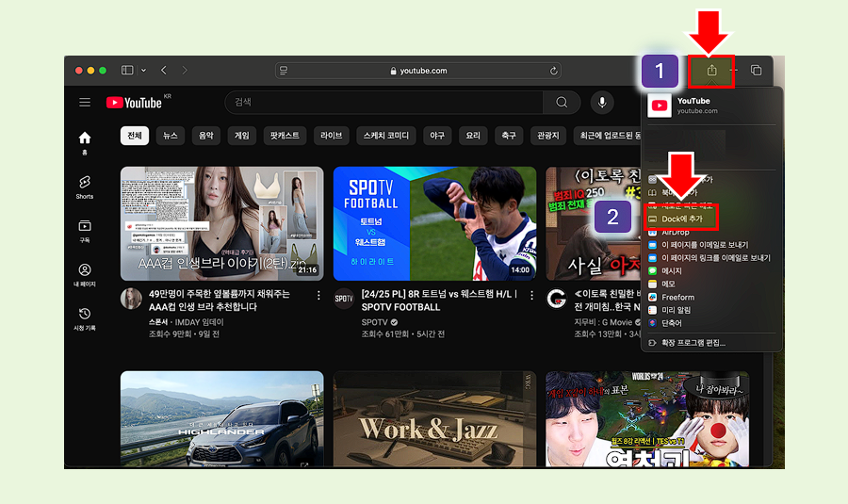Open the Highlander car video thumbnail
This screenshot has height=504, width=848.
click(x=221, y=418)
